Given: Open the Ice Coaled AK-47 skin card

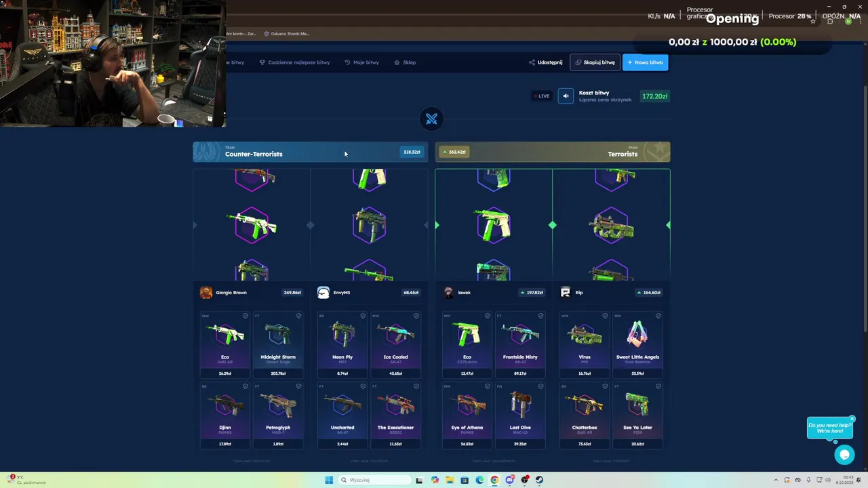Looking at the screenshot, I should [395, 344].
